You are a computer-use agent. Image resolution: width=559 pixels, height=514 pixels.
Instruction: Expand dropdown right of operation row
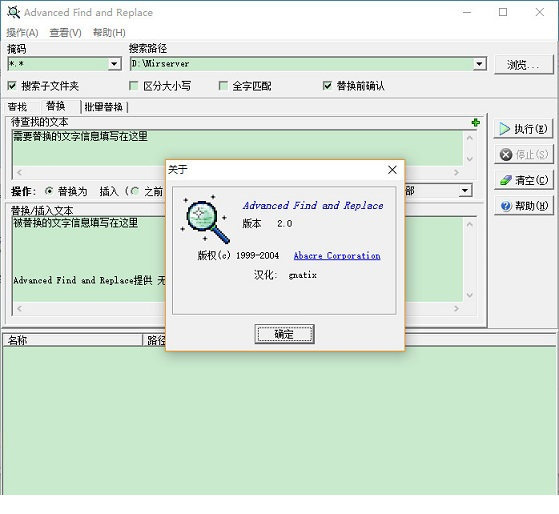(x=465, y=190)
